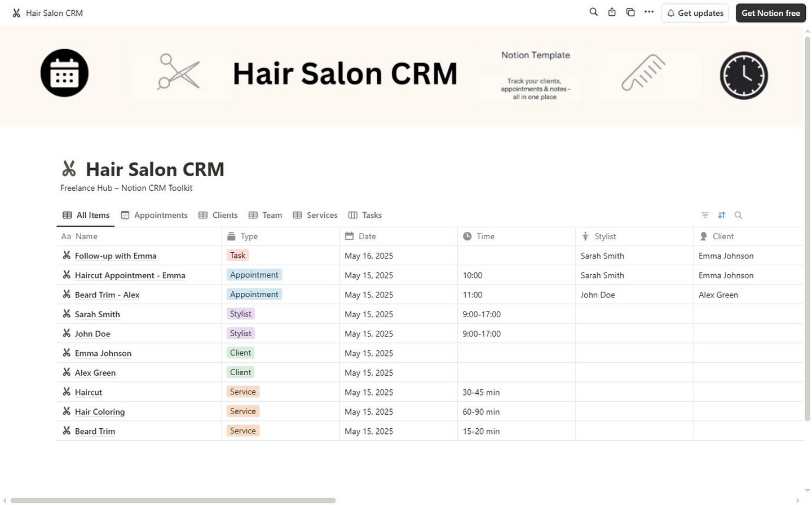Image resolution: width=812 pixels, height=505 pixels.
Task: Click the search icon in top bar
Action: (593, 12)
